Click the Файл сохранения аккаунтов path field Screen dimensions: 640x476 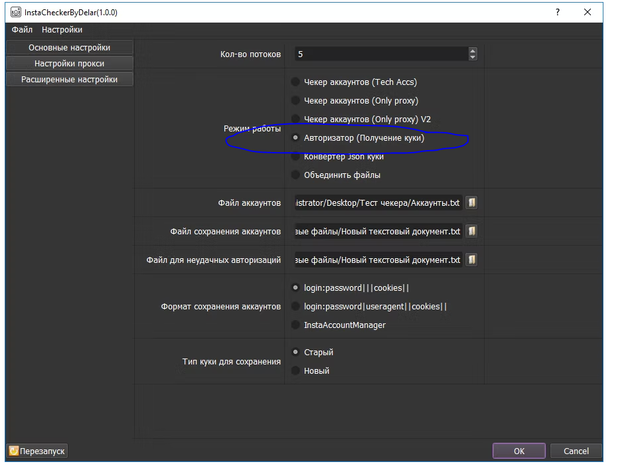tap(379, 231)
